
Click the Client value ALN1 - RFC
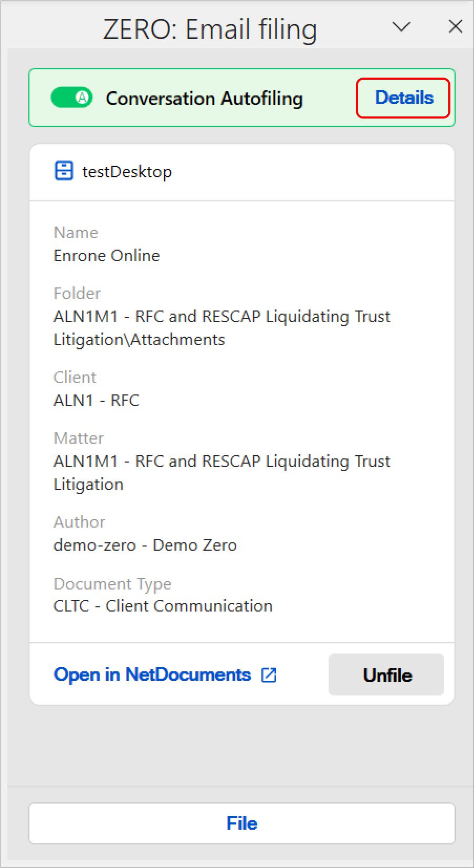pyautogui.click(x=96, y=400)
